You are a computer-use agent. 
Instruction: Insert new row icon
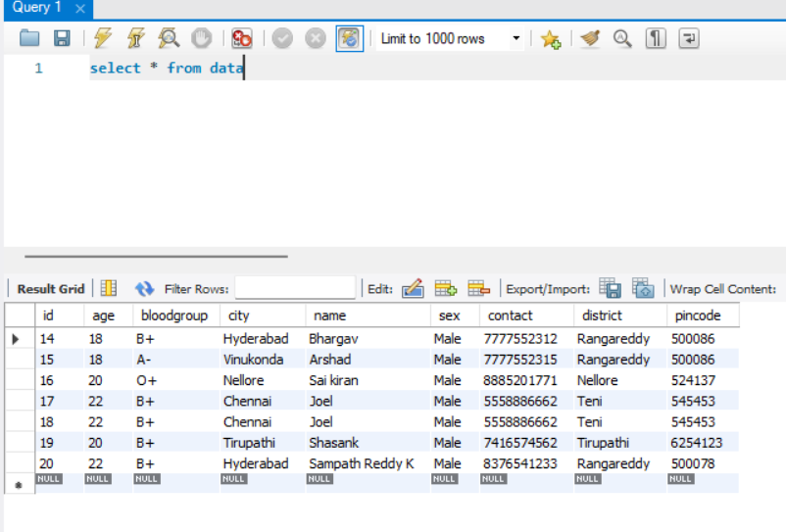tap(446, 289)
